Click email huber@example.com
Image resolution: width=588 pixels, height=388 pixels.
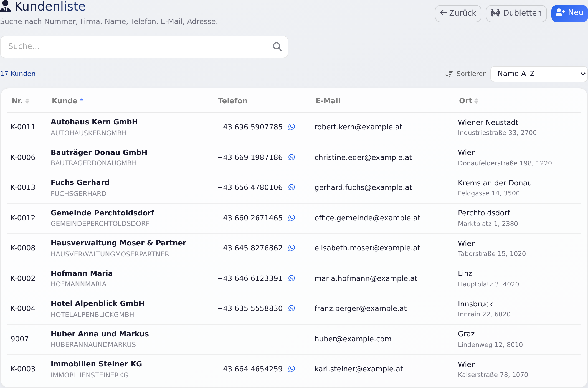(353, 339)
